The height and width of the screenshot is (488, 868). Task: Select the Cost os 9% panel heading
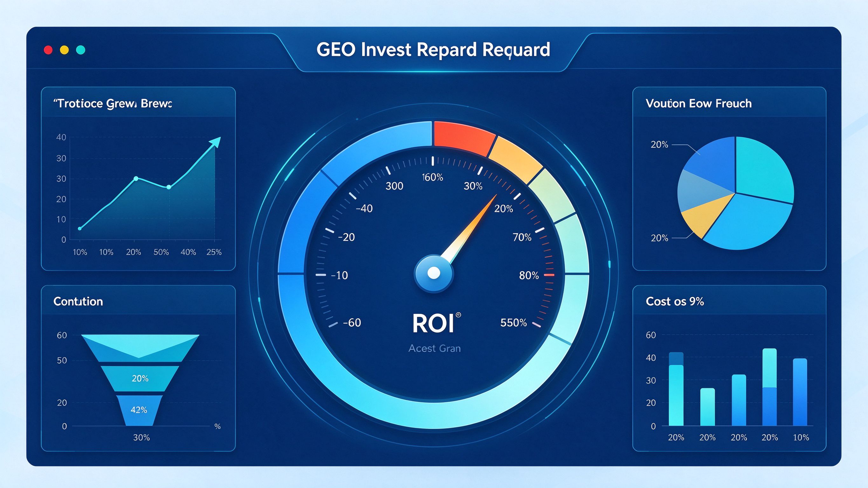[675, 301]
